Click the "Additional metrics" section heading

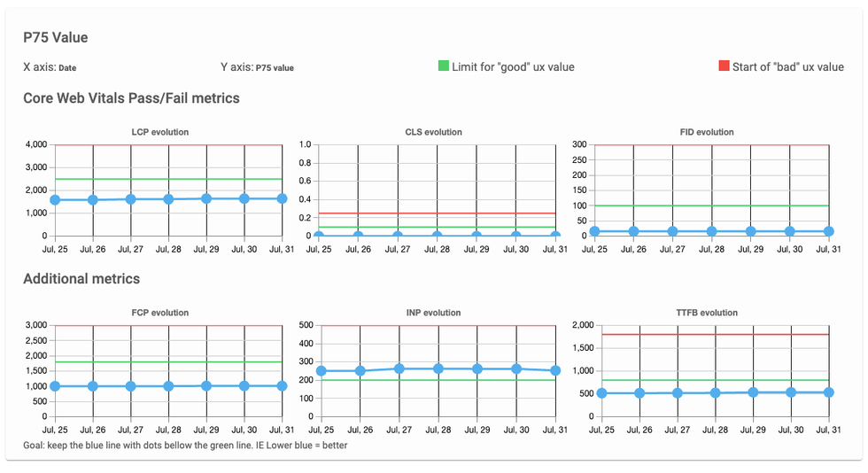[81, 279]
